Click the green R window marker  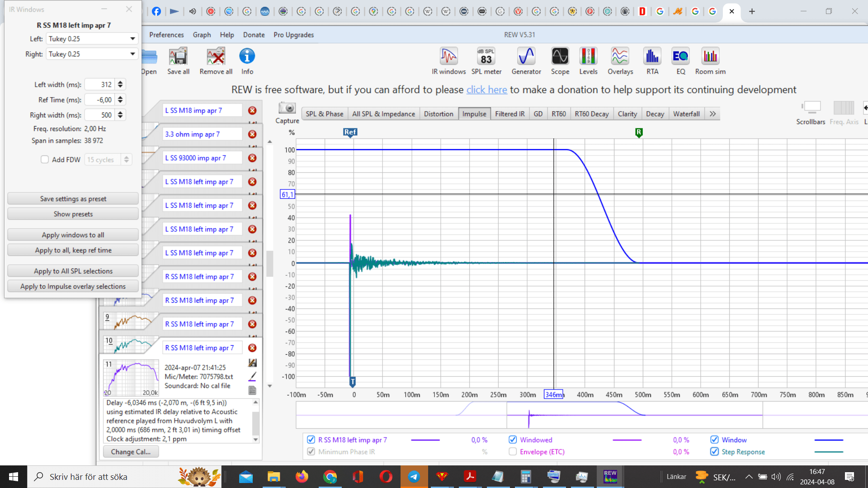coord(639,132)
